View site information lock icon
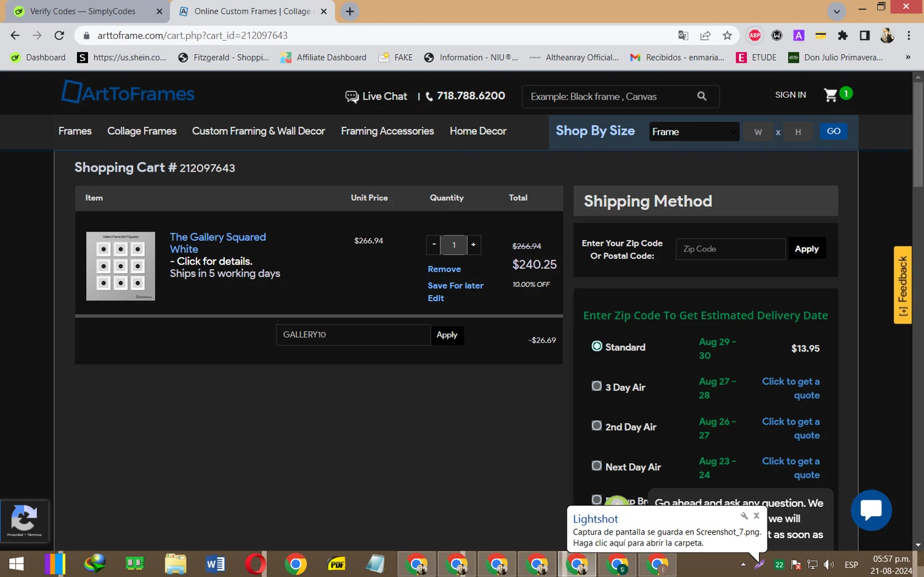Screen dimensions: 924x577 coord(86,36)
